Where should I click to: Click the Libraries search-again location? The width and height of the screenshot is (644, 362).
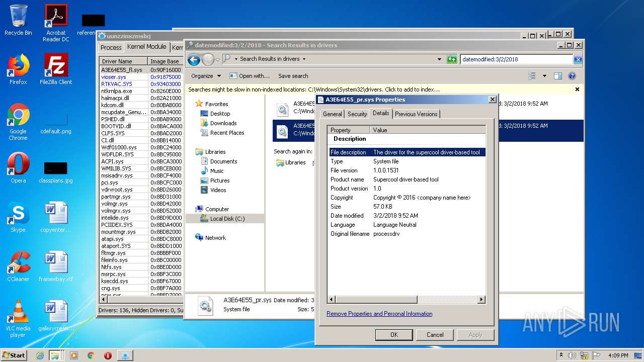291,162
